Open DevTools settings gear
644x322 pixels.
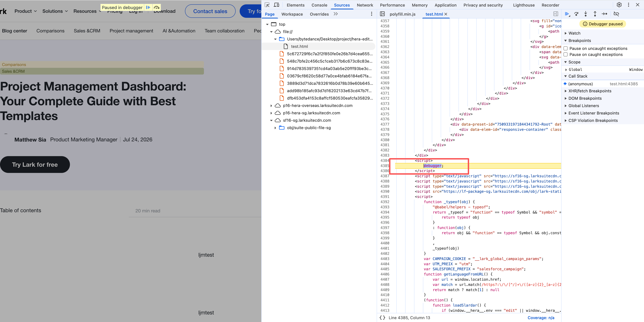[x=619, y=5]
